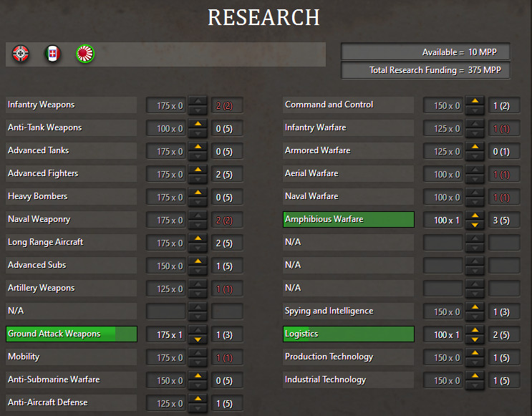Select the highlighted Logistics progress bar
The height and width of the screenshot is (416, 532).
point(349,334)
